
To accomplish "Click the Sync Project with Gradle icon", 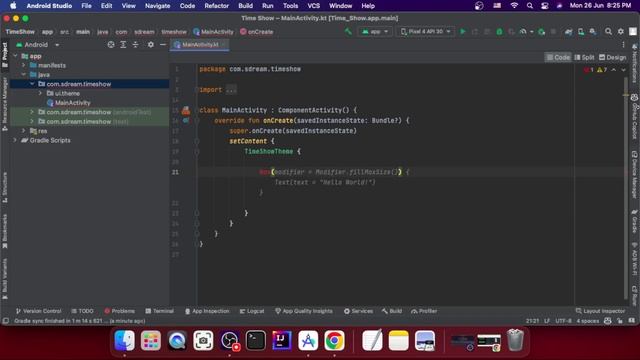I will click(x=569, y=31).
